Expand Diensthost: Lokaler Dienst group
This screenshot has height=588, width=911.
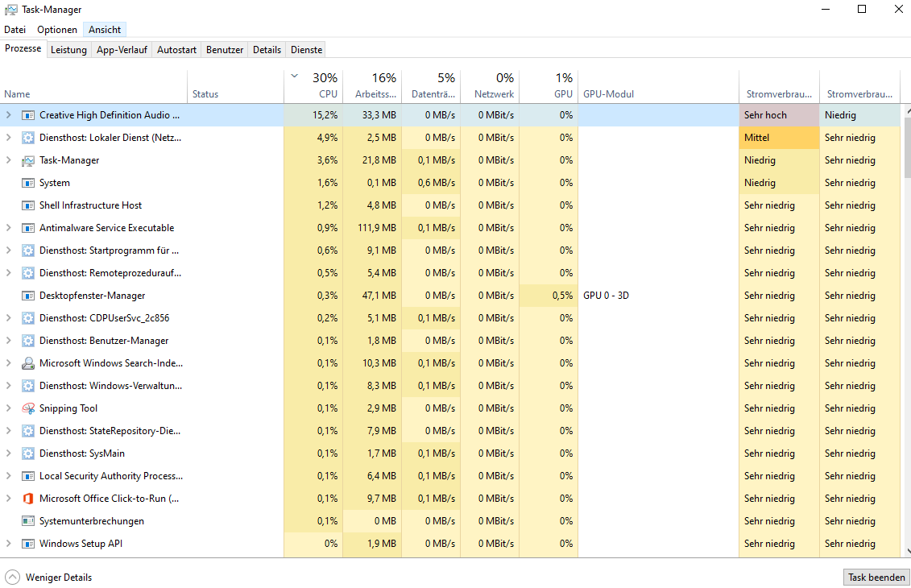click(x=8, y=138)
